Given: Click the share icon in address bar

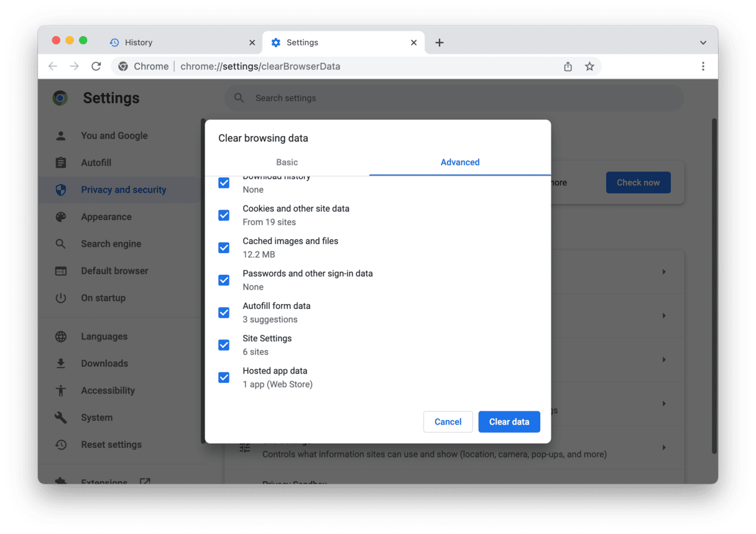Looking at the screenshot, I should click(568, 67).
